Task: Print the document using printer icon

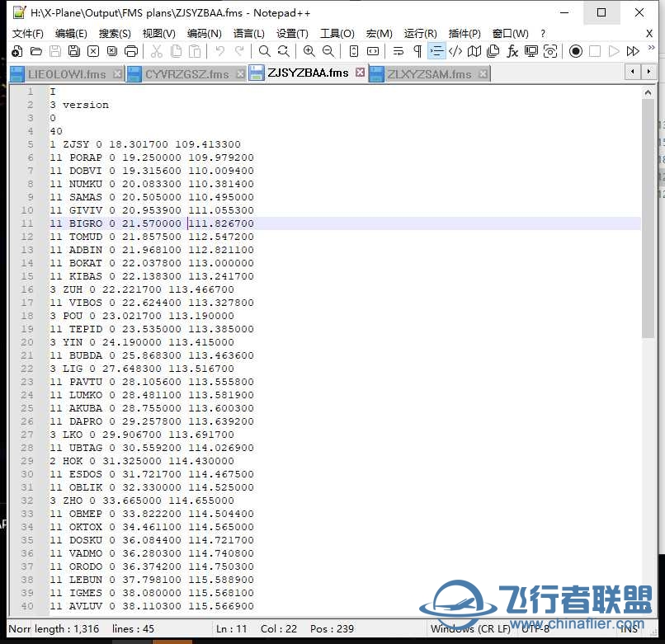Action: pos(131,51)
